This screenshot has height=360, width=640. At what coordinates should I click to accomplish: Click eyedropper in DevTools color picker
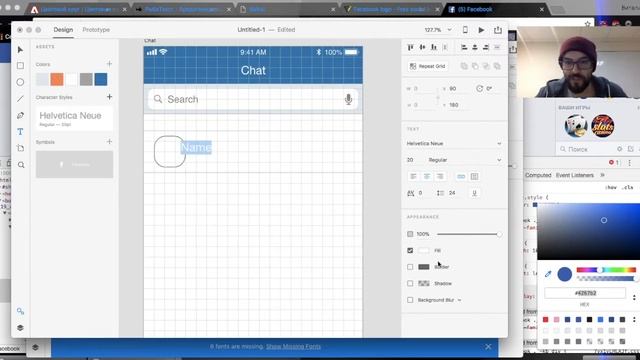pyautogui.click(x=548, y=274)
